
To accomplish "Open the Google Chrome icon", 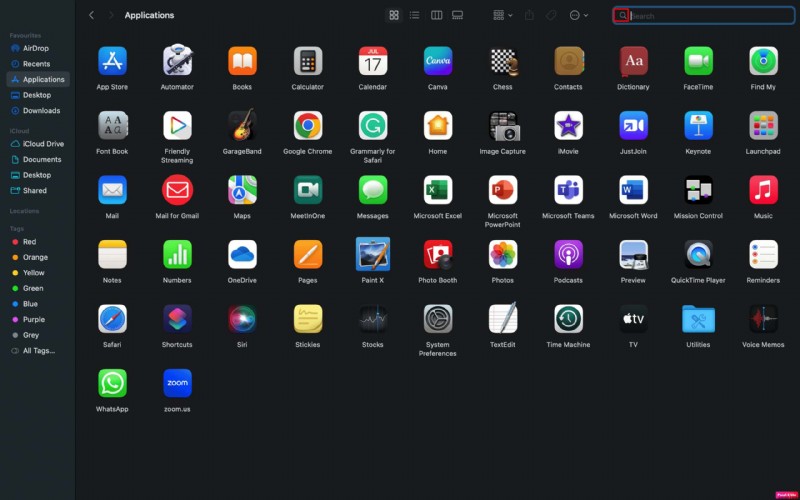I will click(x=308, y=126).
